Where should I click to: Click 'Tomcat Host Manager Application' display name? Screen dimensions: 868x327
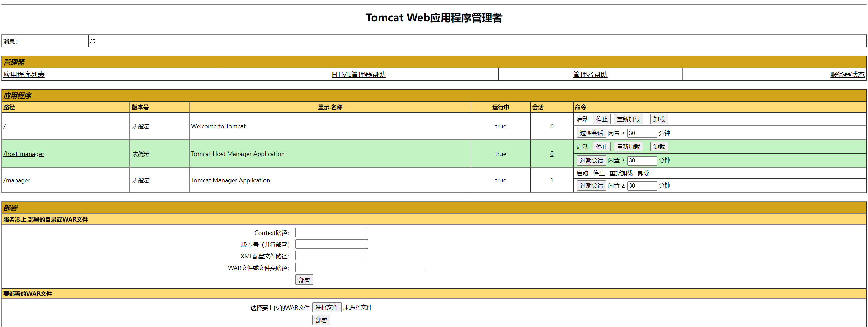238,154
